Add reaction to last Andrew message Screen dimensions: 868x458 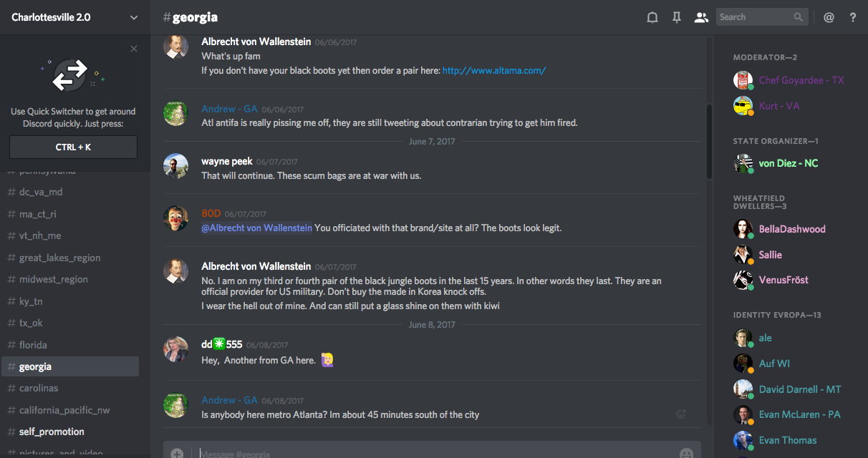point(681,414)
